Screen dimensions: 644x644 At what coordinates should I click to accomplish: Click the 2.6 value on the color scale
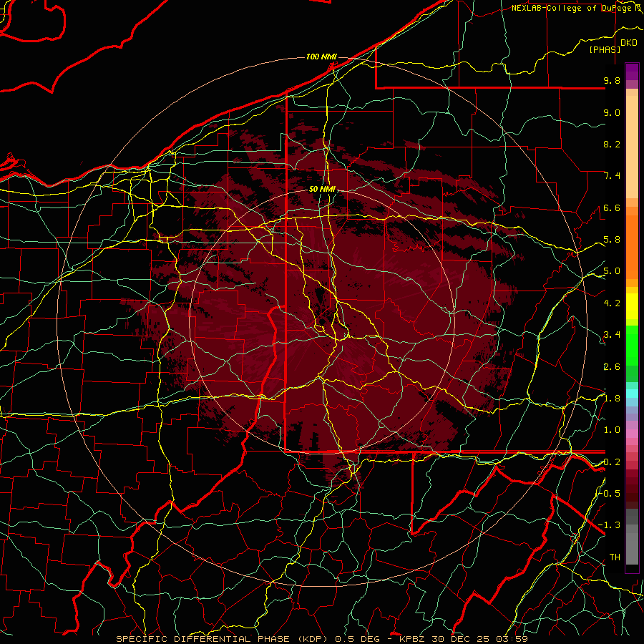coord(612,367)
